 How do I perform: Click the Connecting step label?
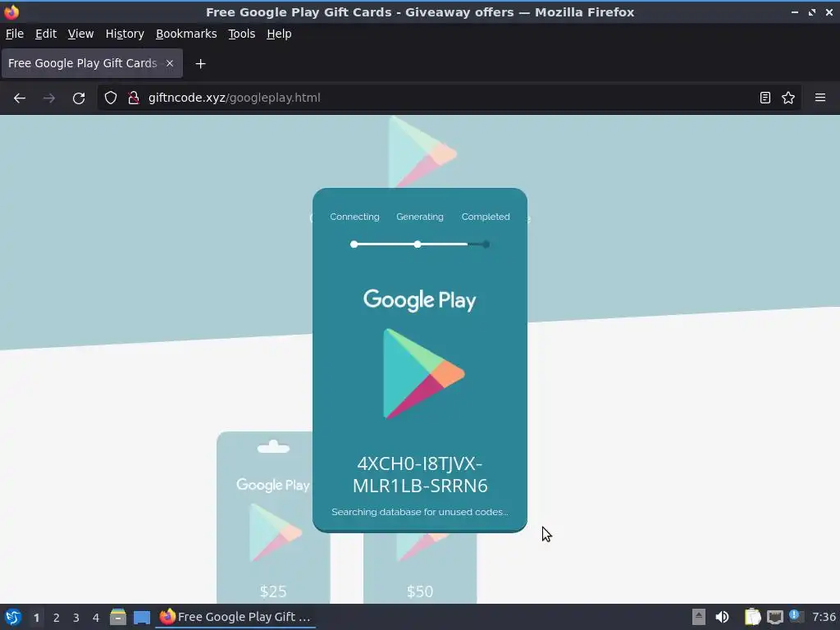[354, 217]
